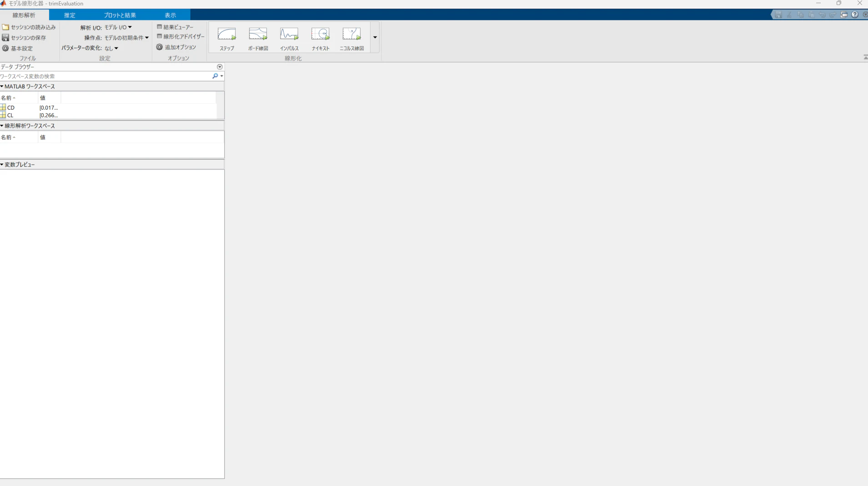Collapse the MATLAB ワークスペース section

pyautogui.click(x=3, y=86)
